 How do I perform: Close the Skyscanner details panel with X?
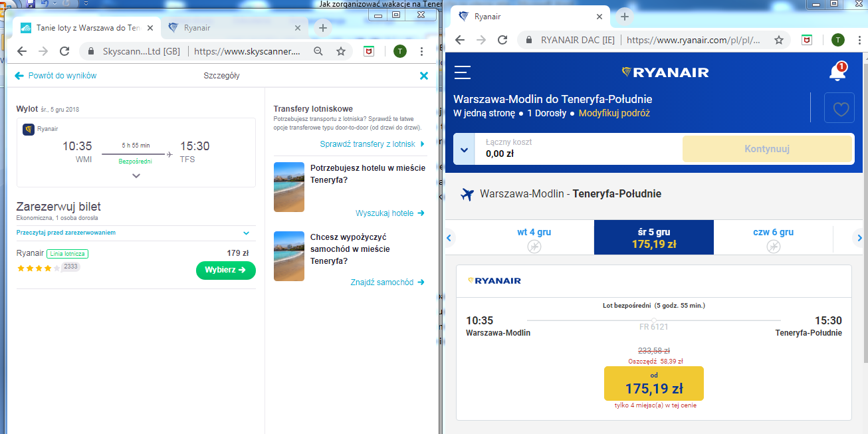coord(424,76)
